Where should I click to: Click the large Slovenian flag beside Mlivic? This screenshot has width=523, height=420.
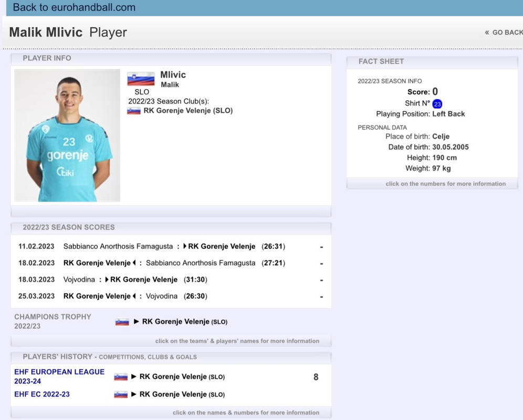pyautogui.click(x=141, y=79)
